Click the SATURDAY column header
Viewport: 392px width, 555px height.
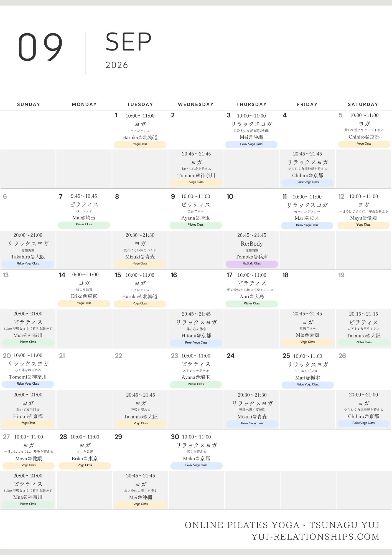point(363,104)
